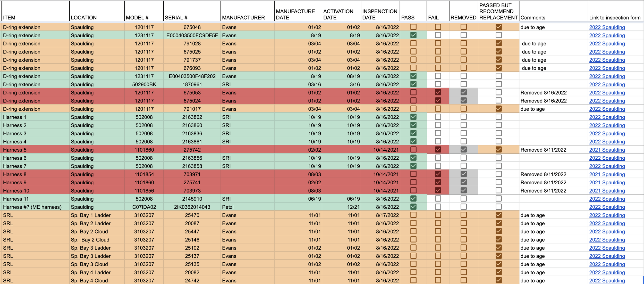The width and height of the screenshot is (644, 284).
Task: Open 2022 Spaulding link for serial 675048
Action: click(607, 27)
